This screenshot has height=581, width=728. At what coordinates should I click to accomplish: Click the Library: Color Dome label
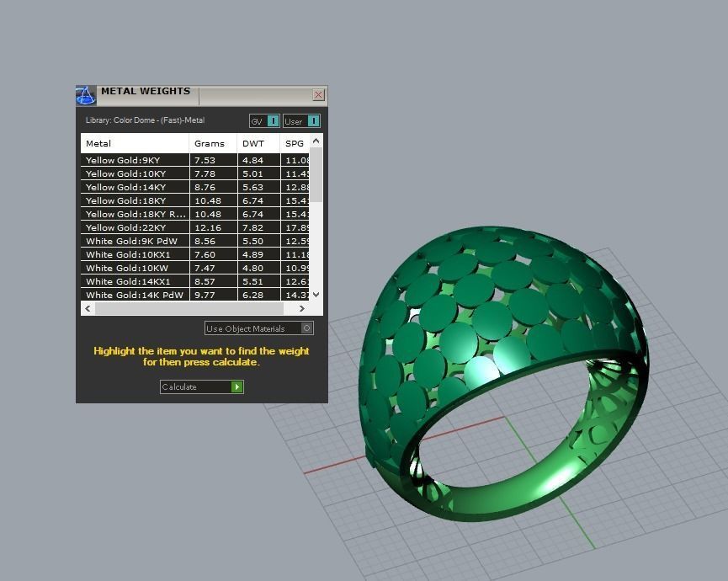tap(145, 120)
